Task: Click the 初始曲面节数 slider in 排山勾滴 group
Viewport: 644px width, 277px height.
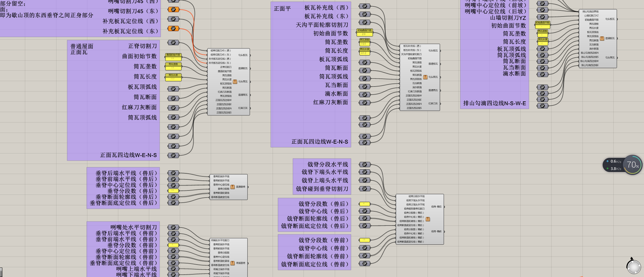Action: (x=542, y=24)
